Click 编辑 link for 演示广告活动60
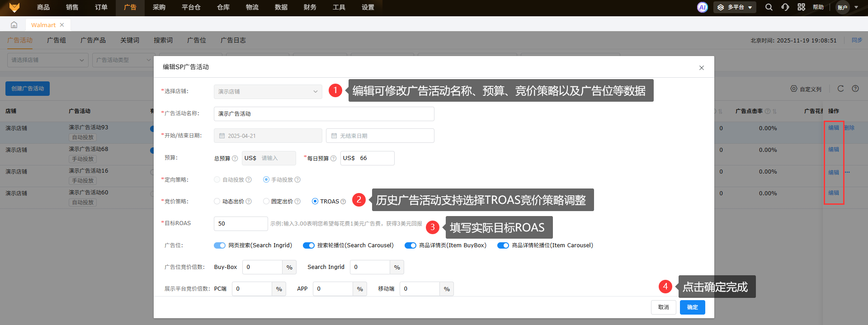868x325 pixels. (834, 193)
